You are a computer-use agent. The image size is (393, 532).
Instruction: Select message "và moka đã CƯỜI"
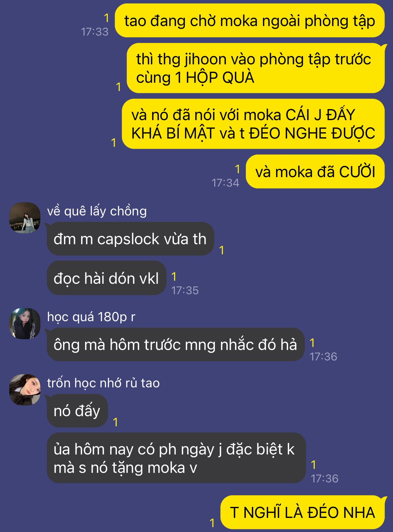[315, 171]
